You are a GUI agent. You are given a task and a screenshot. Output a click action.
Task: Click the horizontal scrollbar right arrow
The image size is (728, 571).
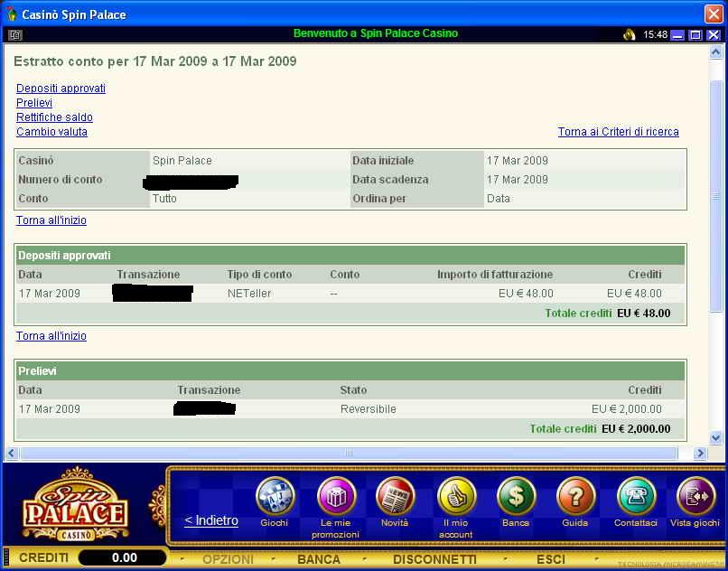[700, 453]
